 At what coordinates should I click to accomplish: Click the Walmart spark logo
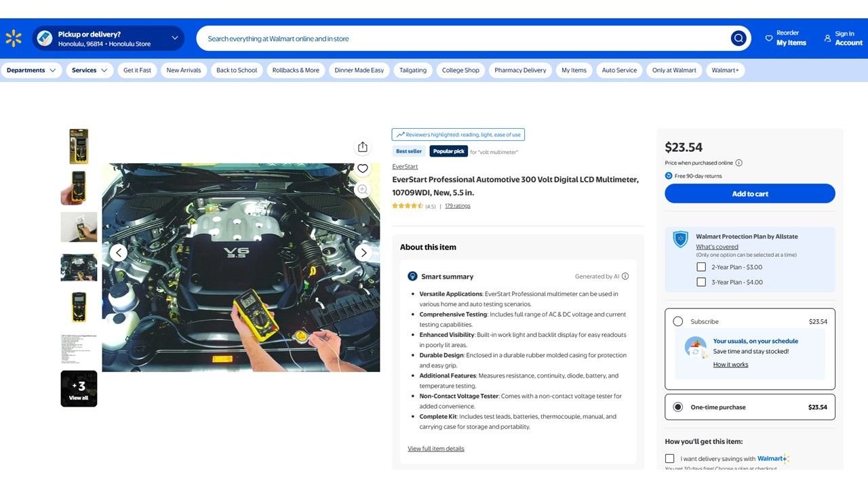(14, 39)
